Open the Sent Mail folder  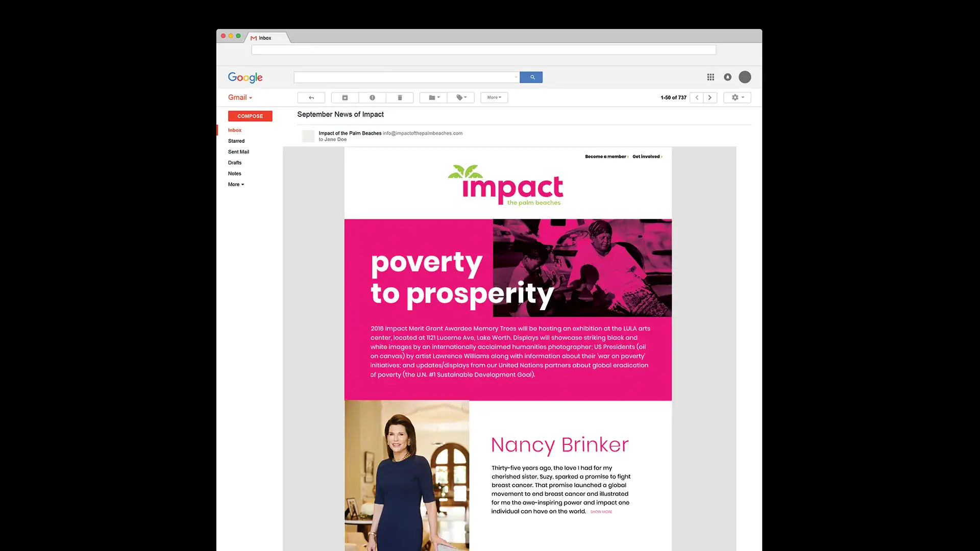[x=238, y=152]
